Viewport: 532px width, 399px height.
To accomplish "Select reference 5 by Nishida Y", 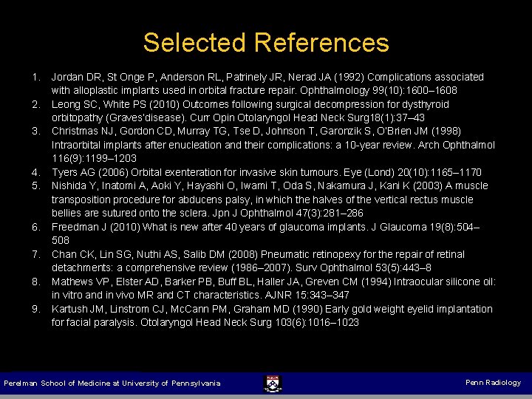I will click(x=260, y=199).
